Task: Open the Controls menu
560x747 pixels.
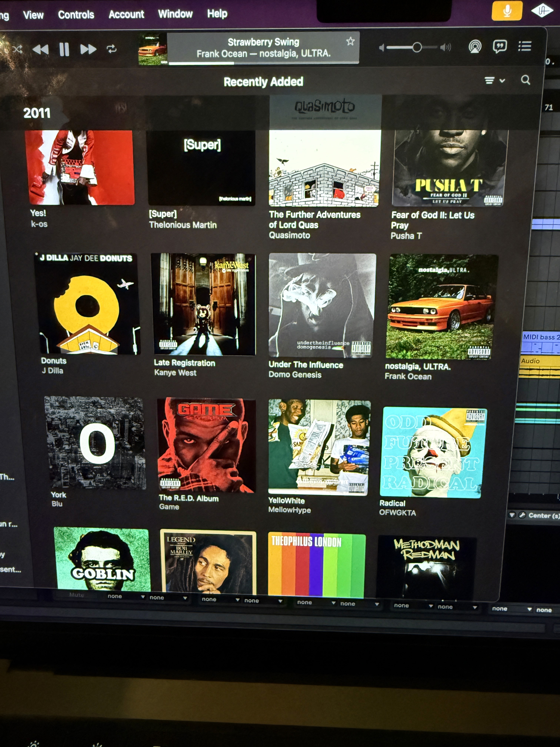Action: click(76, 14)
